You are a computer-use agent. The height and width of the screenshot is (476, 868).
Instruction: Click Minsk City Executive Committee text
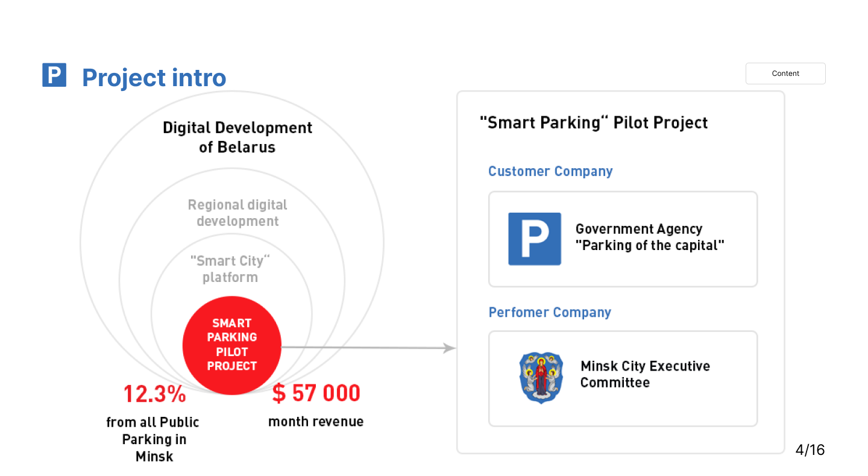click(645, 374)
